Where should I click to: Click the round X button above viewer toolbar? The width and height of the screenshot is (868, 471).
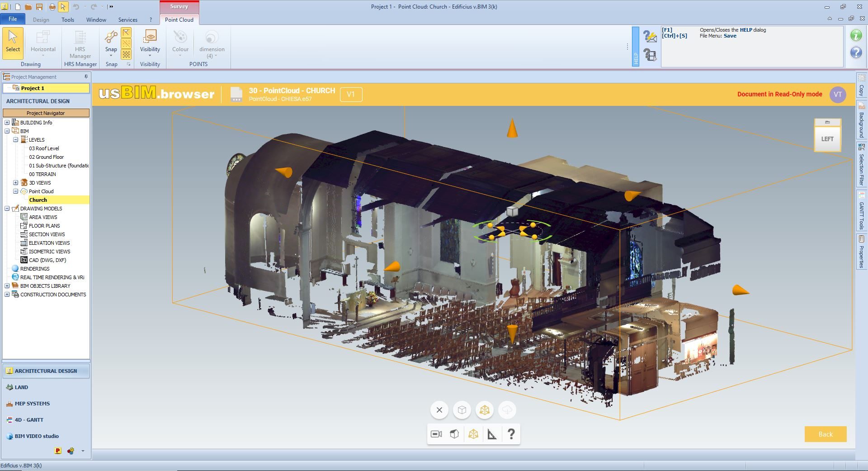[x=439, y=410]
